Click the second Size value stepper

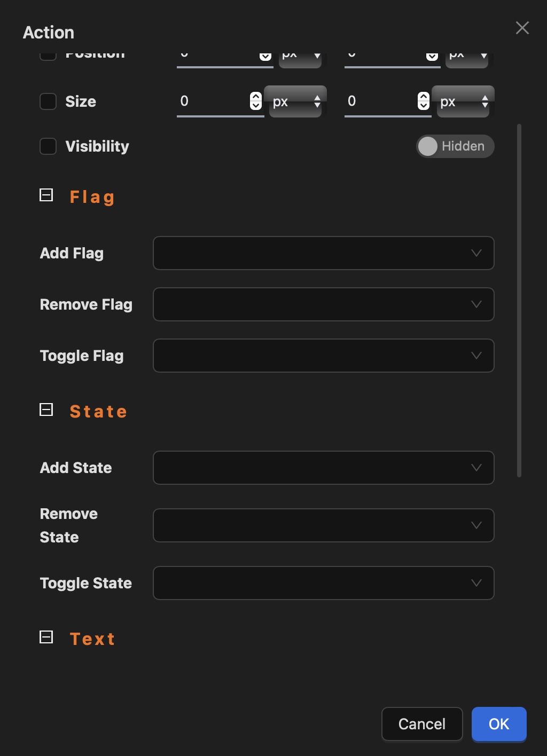click(424, 101)
